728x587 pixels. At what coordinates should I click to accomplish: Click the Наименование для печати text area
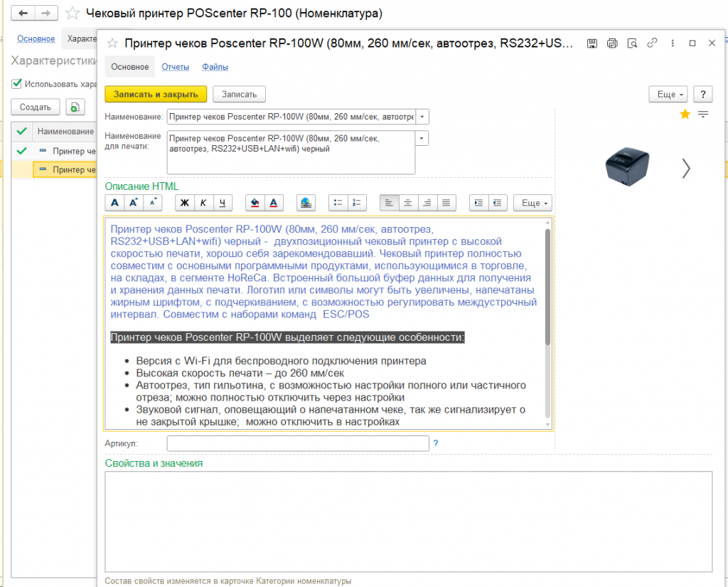[x=291, y=152]
